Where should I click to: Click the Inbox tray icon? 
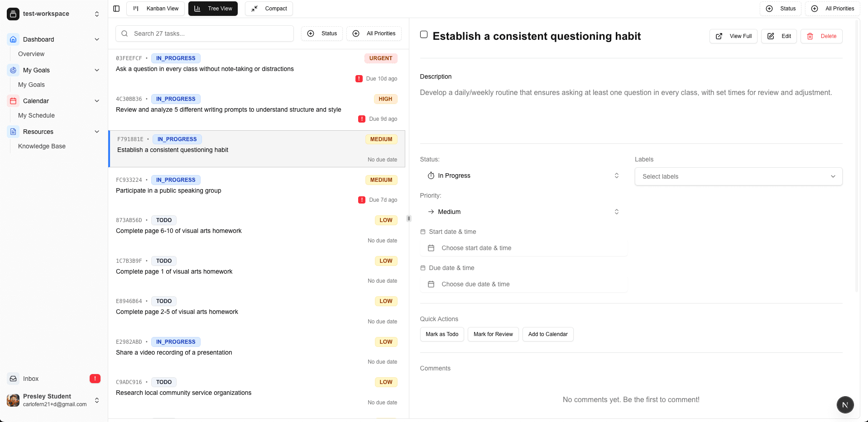14,379
